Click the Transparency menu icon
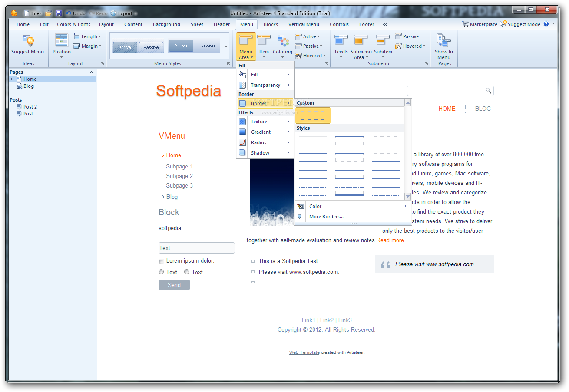Screen dimensions: 569x392 click(242, 85)
